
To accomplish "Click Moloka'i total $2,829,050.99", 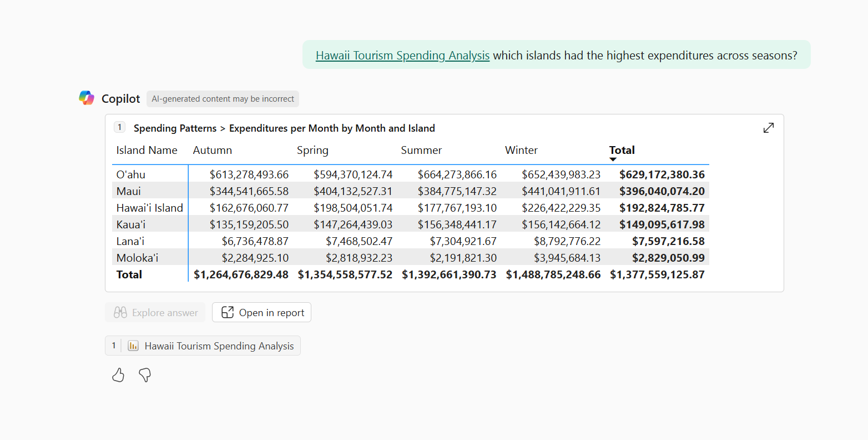I will pyautogui.click(x=669, y=258).
